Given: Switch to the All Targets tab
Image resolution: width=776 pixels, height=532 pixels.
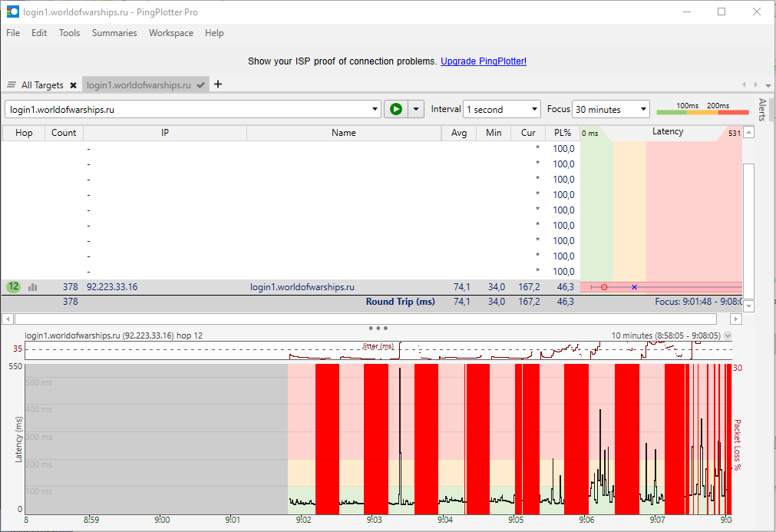Looking at the screenshot, I should 42,85.
